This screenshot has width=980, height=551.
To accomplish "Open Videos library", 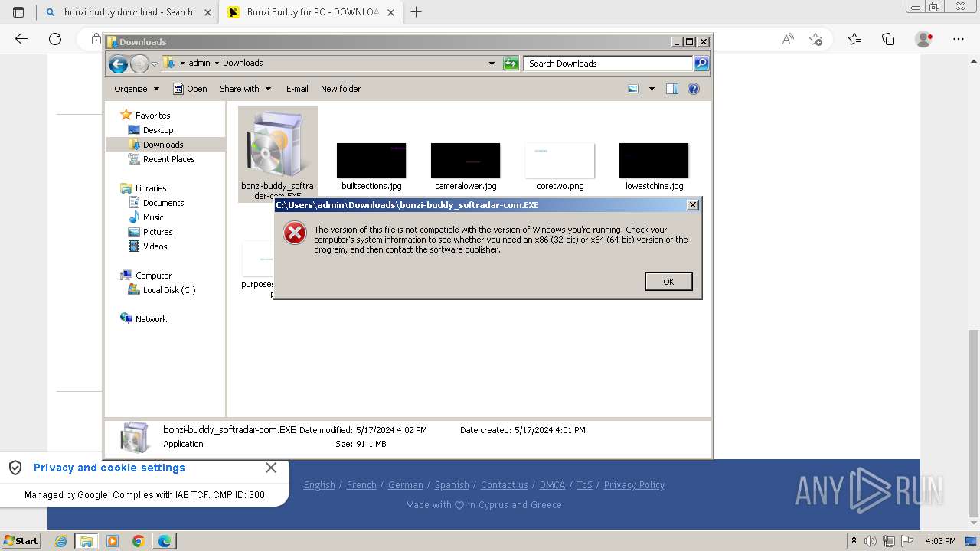I will [155, 246].
